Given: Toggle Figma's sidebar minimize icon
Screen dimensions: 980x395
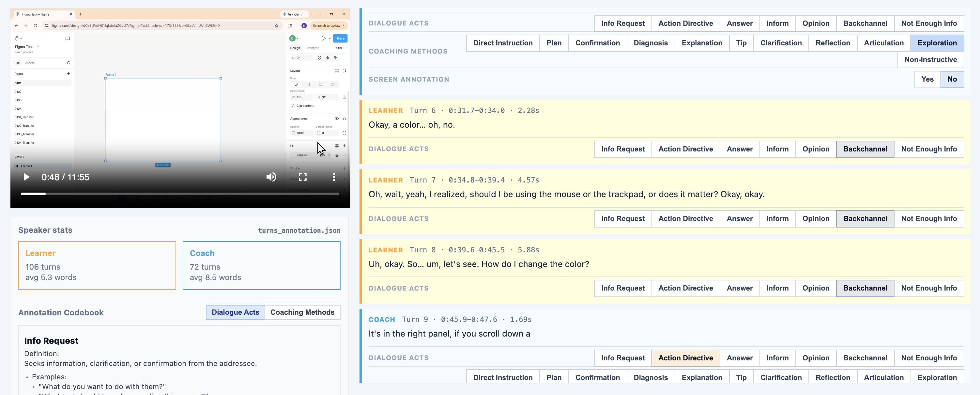Looking at the screenshot, I should pyautogui.click(x=68, y=38).
